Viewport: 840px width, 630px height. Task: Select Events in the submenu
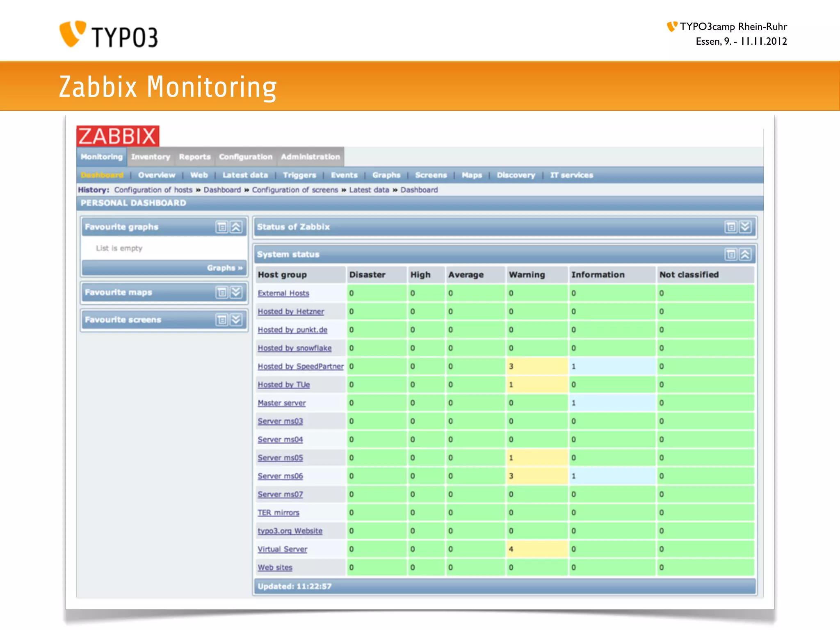344,175
